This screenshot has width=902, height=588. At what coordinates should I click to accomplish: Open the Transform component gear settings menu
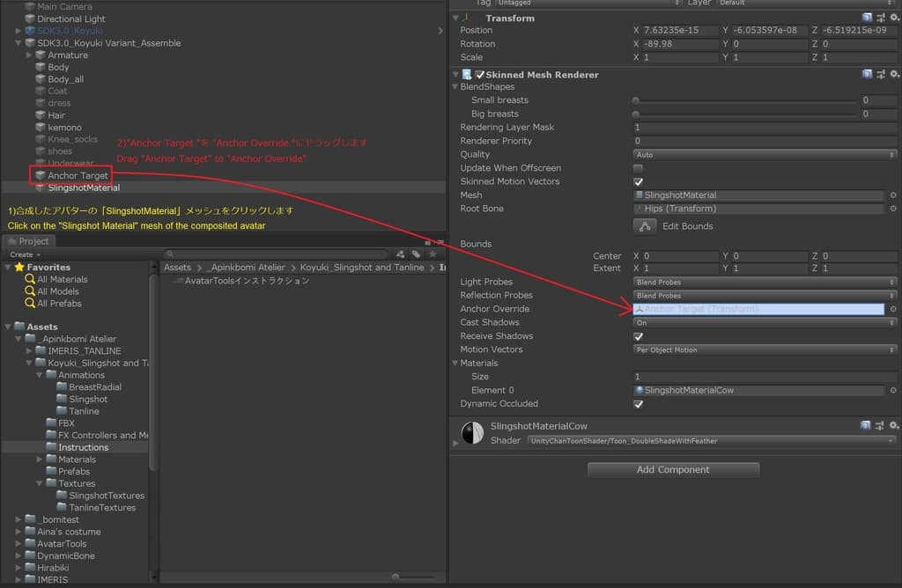pos(892,18)
